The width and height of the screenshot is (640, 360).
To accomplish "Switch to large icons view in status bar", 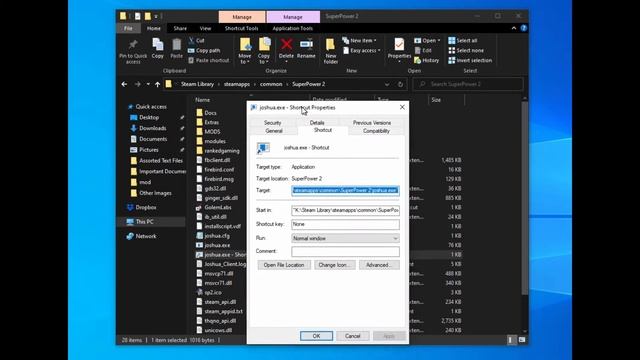I will pos(522,340).
